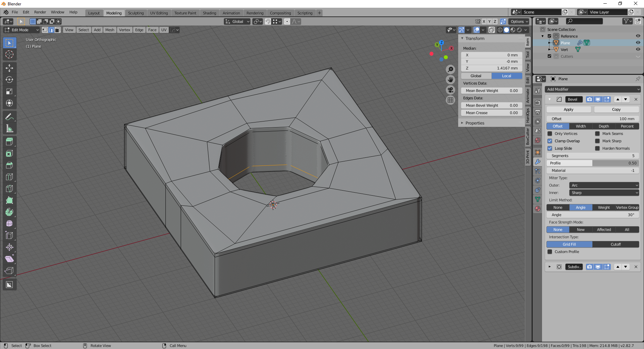The height and width of the screenshot is (349, 644).
Task: Toggle camera view in viewport gizmo
Action: coord(450,90)
